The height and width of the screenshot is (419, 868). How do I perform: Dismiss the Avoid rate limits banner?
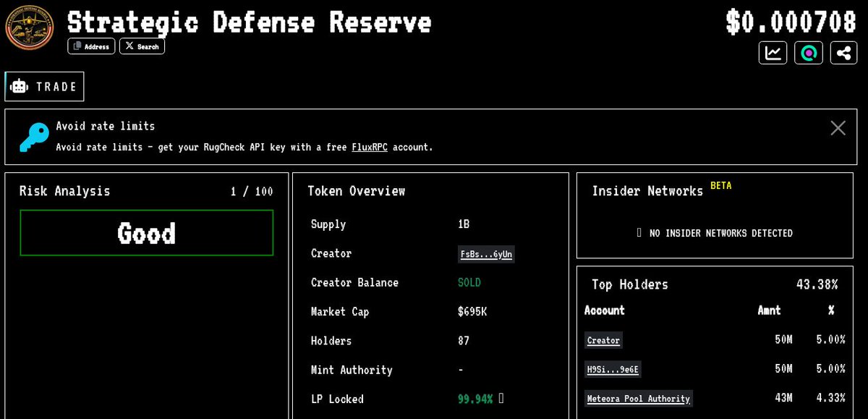838,128
